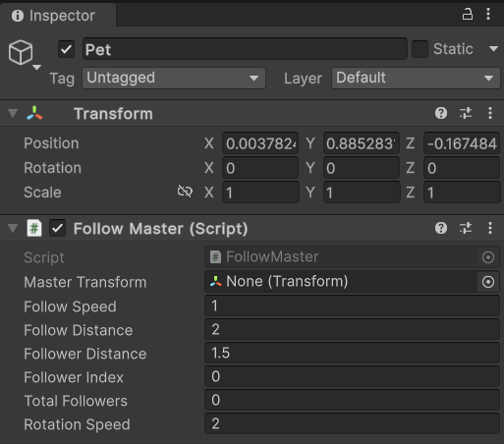Collapse the Follow Master script foldout
Screen dimensions: 504x444
tap(13, 228)
